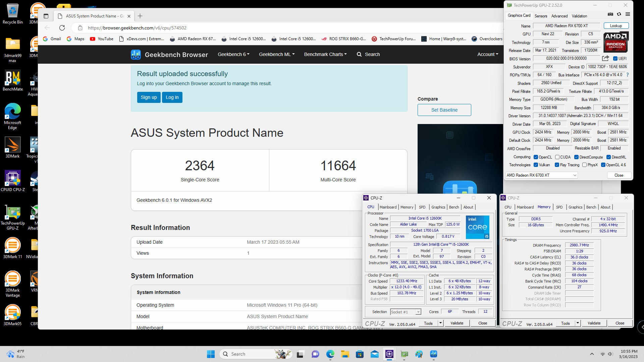Show hidden system tray icons chevron
Image resolution: width=644 pixels, height=362 pixels.
(x=592, y=354)
